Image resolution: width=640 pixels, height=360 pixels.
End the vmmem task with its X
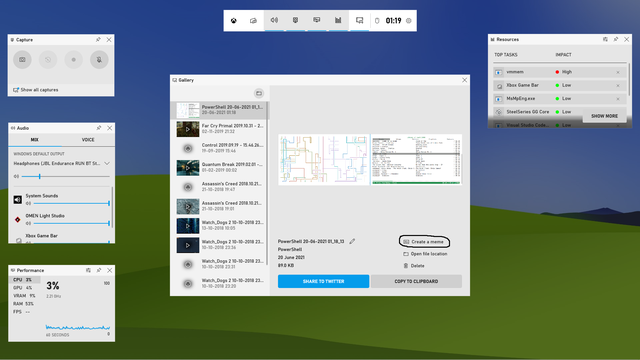pos(618,72)
